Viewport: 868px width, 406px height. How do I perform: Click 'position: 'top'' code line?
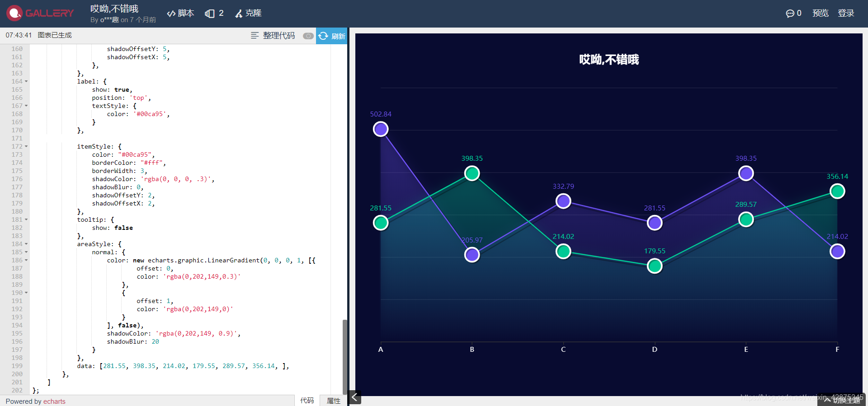(121, 98)
